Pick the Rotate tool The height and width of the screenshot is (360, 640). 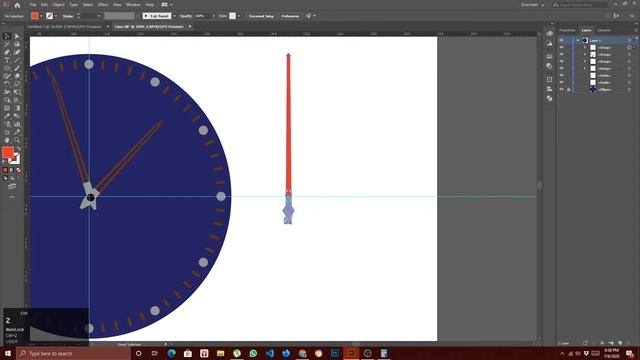7,84
